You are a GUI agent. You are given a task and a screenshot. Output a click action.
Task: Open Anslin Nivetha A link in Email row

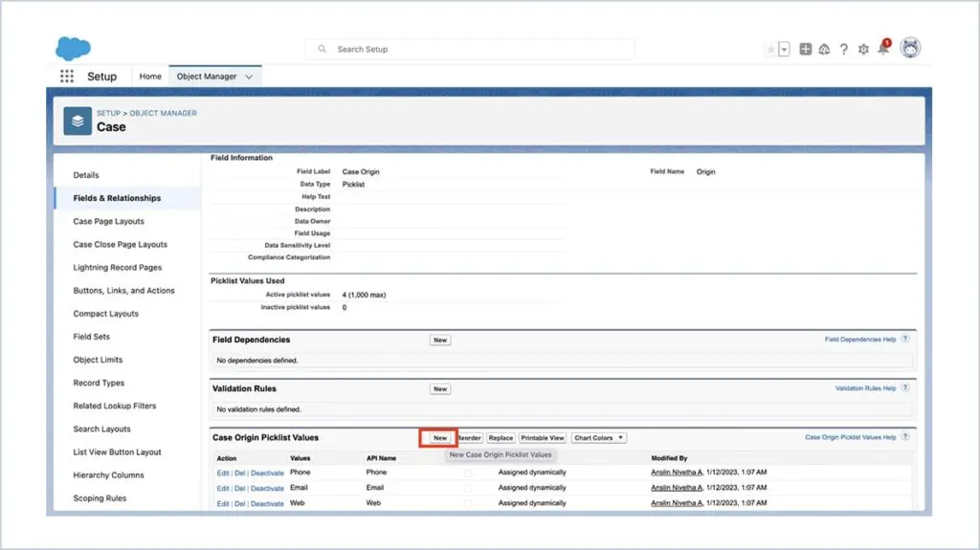tap(677, 488)
